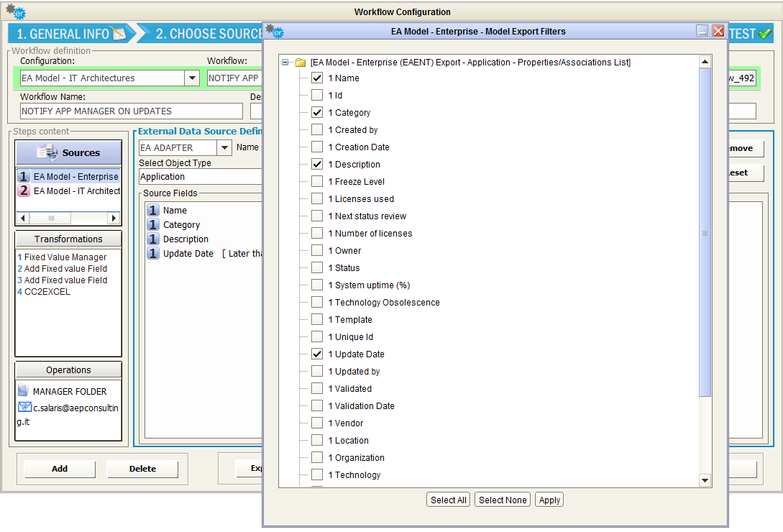Click the gear logo in Workflow Configuration title bar
This screenshot has width=783, height=532.
click(16, 12)
